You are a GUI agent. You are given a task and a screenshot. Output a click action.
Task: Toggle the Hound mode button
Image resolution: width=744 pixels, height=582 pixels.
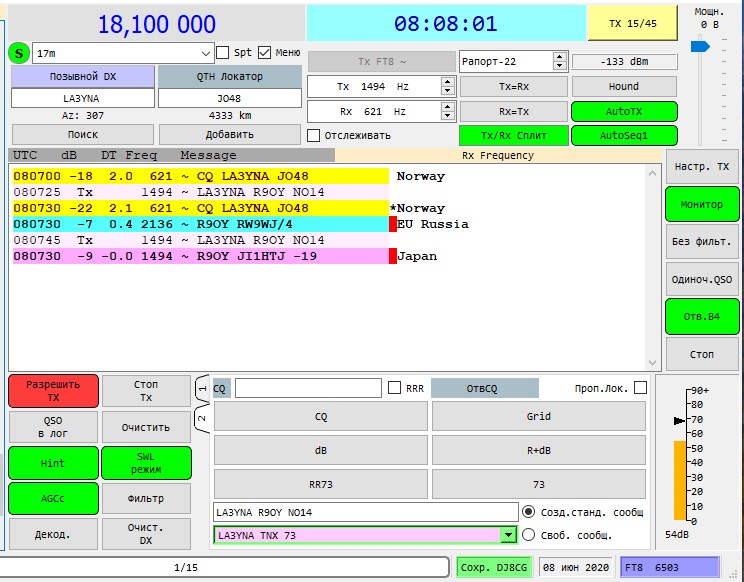pyautogui.click(x=624, y=86)
